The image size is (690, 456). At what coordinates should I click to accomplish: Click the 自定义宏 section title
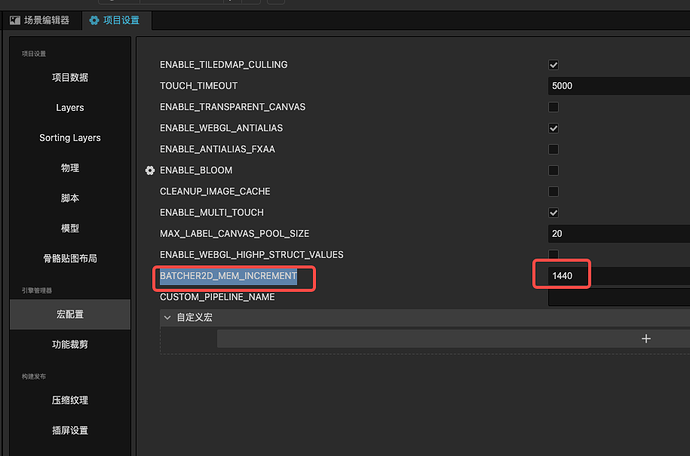[x=195, y=317]
